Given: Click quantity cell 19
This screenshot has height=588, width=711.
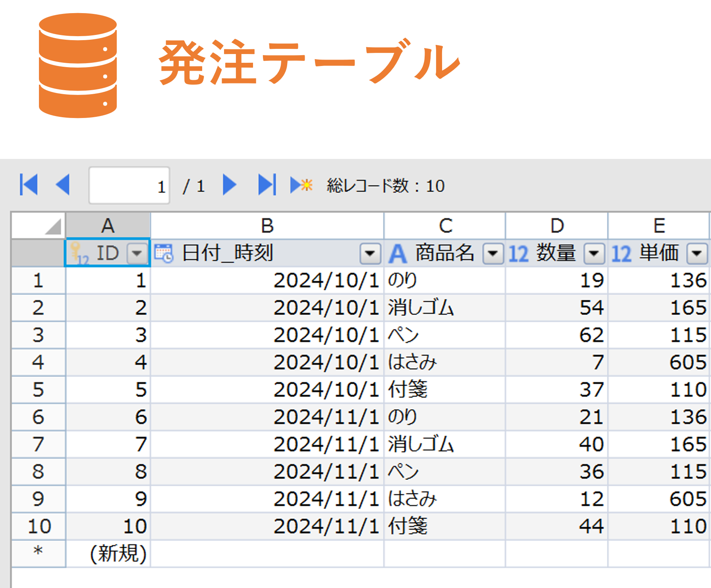Looking at the screenshot, I should click(557, 280).
